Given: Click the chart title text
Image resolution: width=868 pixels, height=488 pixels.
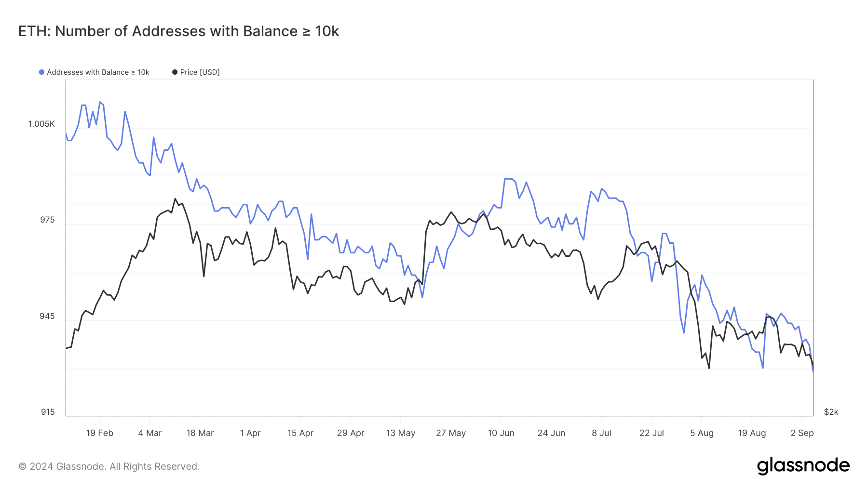Looking at the screenshot, I should click(178, 31).
